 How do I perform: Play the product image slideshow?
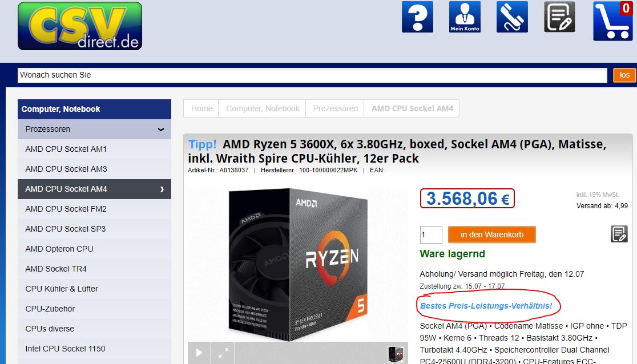(x=199, y=353)
